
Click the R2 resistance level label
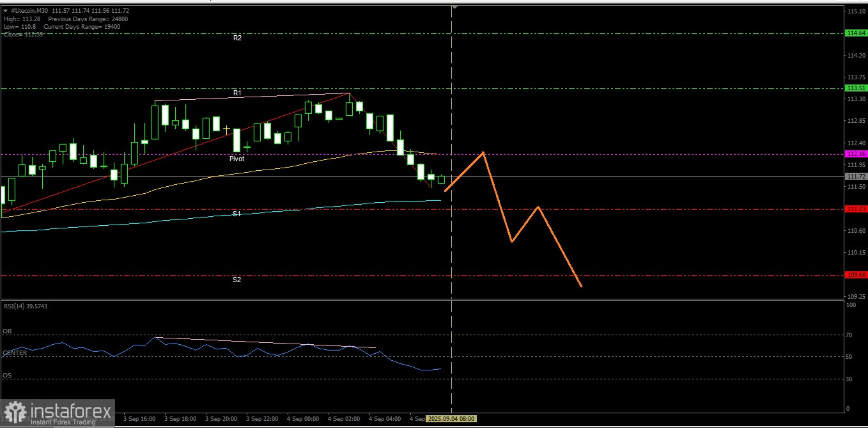[237, 38]
